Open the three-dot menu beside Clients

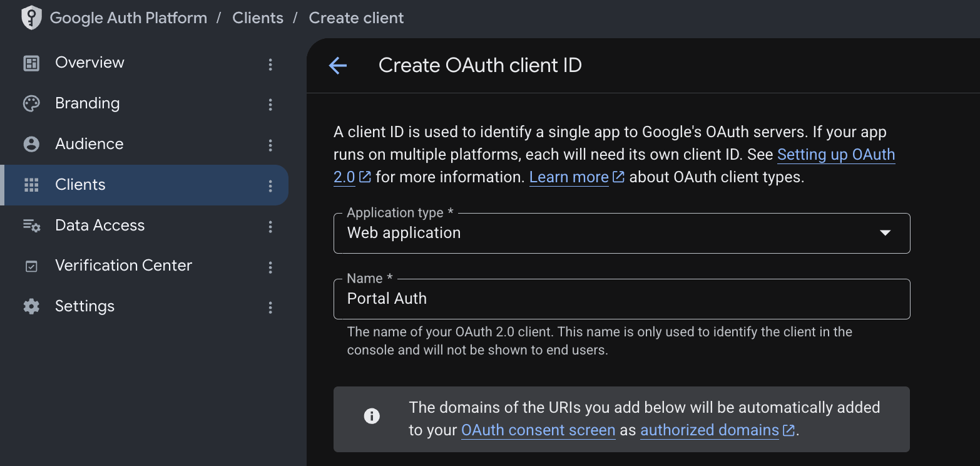[x=270, y=185]
